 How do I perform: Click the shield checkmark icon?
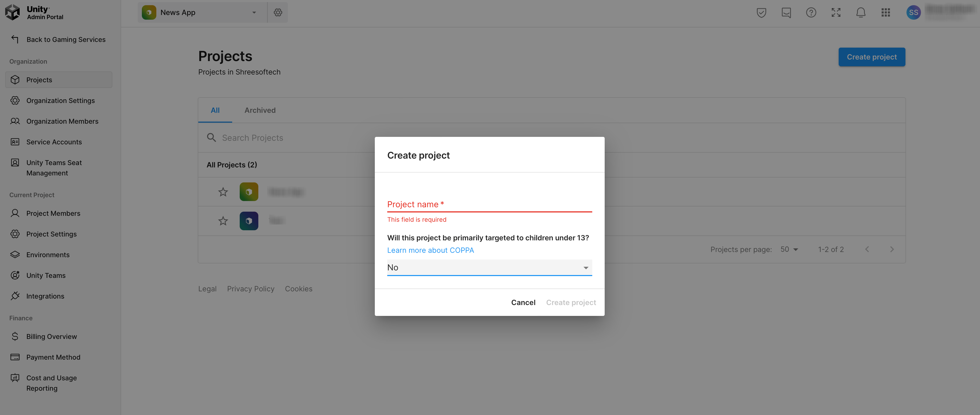tap(761, 13)
